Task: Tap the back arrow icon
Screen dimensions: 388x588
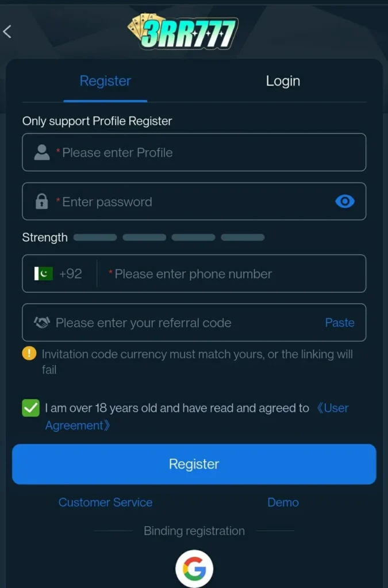Action: (7, 32)
